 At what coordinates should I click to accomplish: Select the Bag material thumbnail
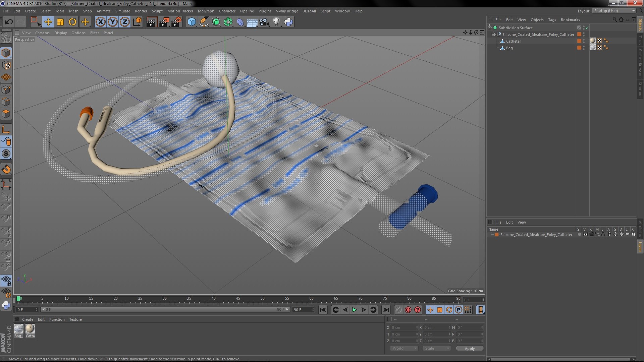click(18, 329)
